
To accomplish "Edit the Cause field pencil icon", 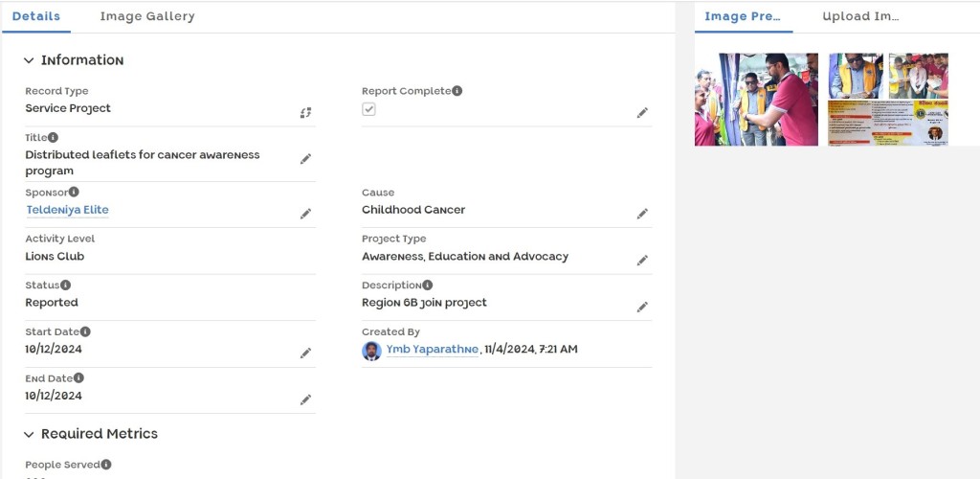I will coord(642,214).
